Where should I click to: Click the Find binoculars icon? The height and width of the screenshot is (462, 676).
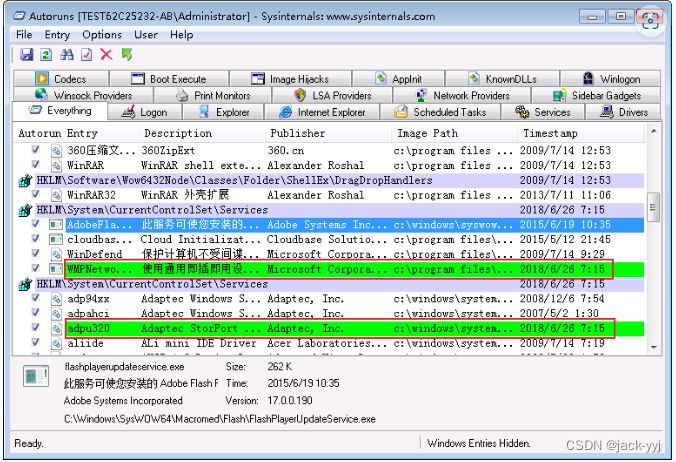tap(67, 55)
